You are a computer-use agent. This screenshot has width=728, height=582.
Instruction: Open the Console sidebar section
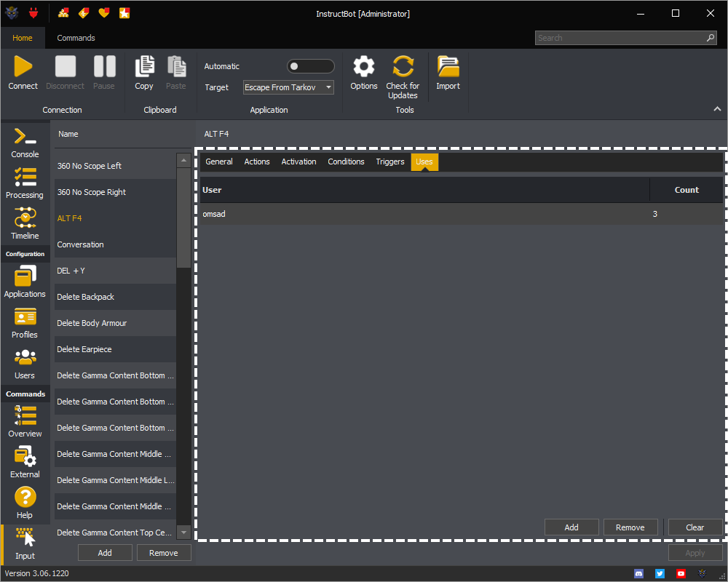(x=25, y=143)
